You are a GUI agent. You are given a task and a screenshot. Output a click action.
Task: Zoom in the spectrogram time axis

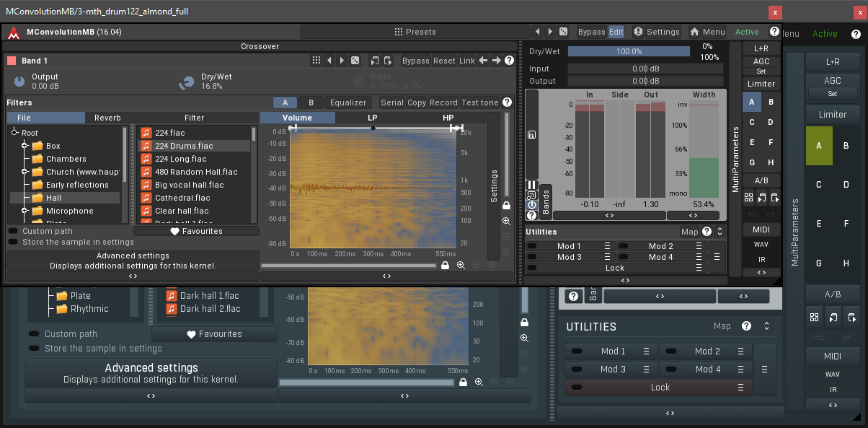click(x=461, y=266)
